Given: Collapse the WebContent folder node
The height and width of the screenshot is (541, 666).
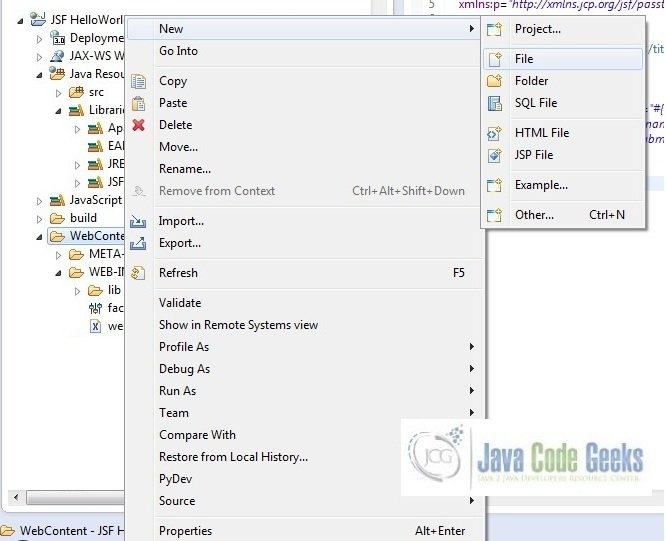Looking at the screenshot, I should point(40,237).
